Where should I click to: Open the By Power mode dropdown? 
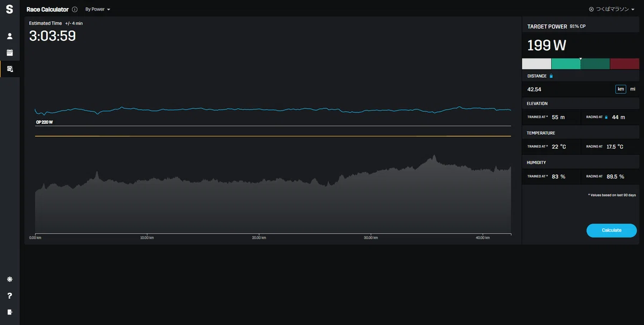[98, 10]
